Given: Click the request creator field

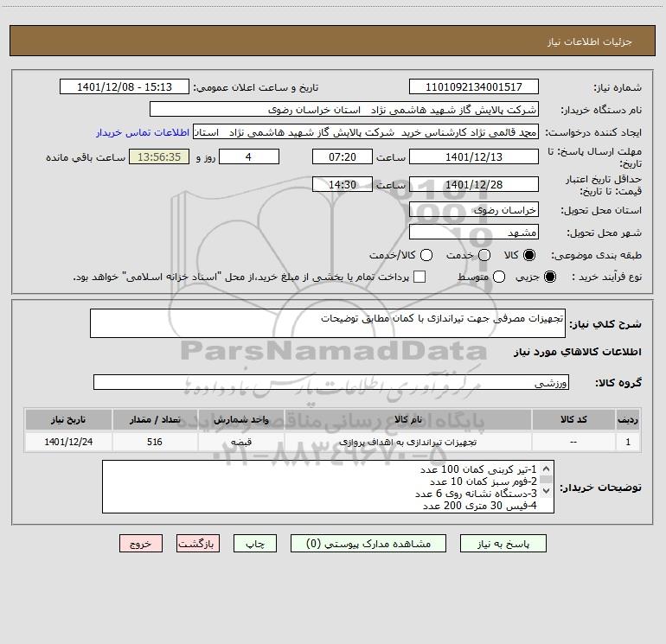Looking at the screenshot, I should 366,132.
